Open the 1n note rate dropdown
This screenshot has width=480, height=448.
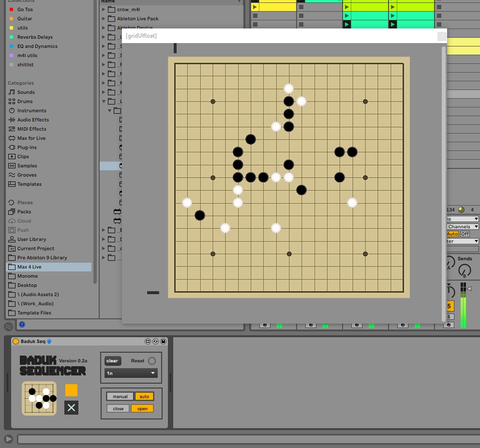[131, 373]
